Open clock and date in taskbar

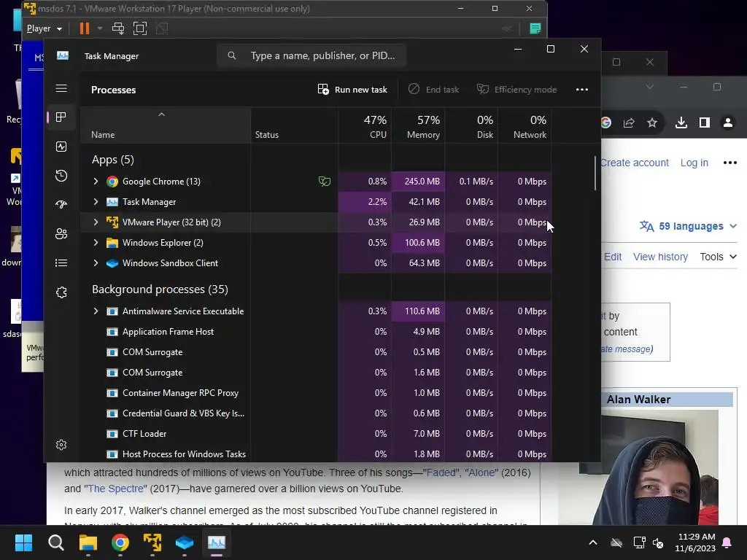(x=695, y=542)
